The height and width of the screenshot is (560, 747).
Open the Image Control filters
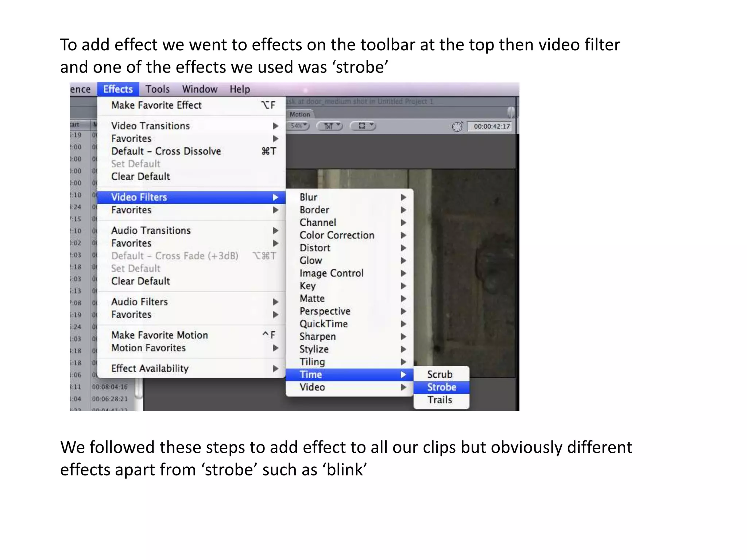349,273
